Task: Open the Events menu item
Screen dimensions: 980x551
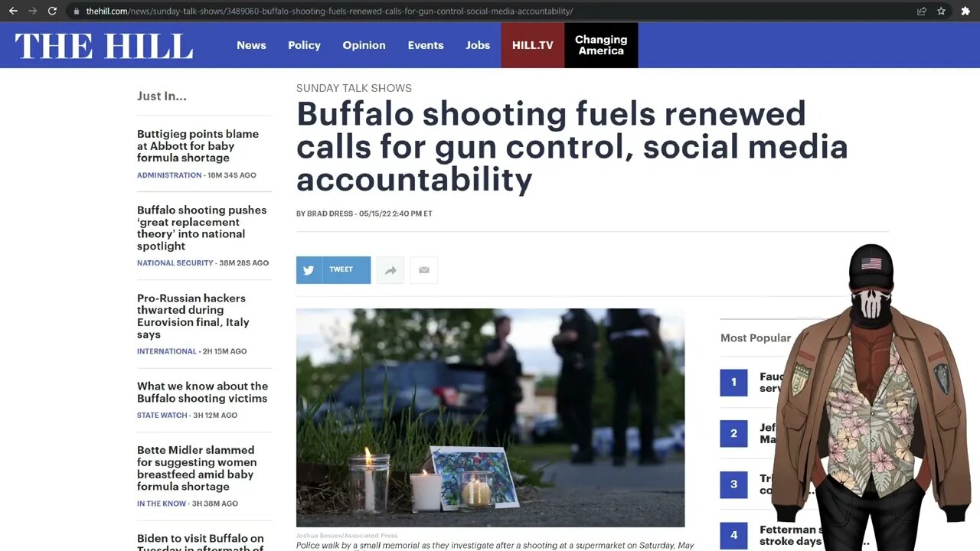Action: click(426, 45)
